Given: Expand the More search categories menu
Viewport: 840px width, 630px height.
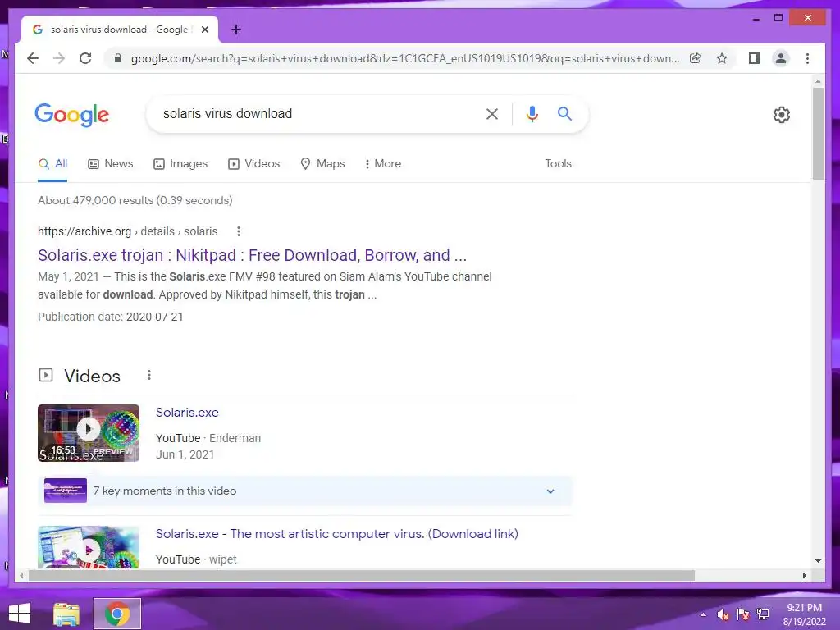Looking at the screenshot, I should pos(382,163).
